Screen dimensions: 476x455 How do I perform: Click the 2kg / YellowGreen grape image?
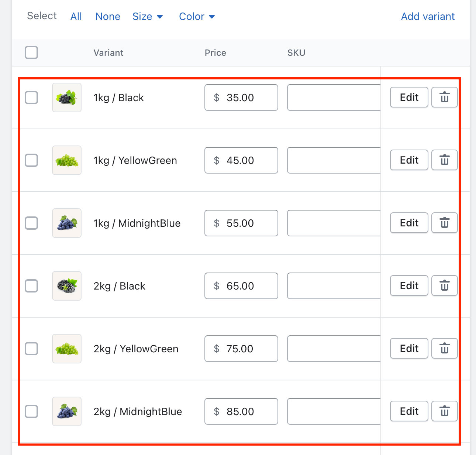coord(67,349)
